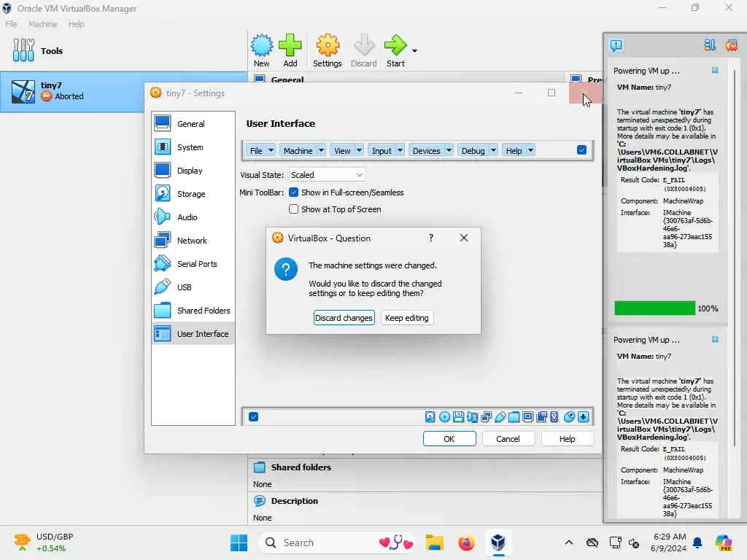Screen dimensions: 747x560
Task: Click the Keep editing button
Action: (406, 318)
